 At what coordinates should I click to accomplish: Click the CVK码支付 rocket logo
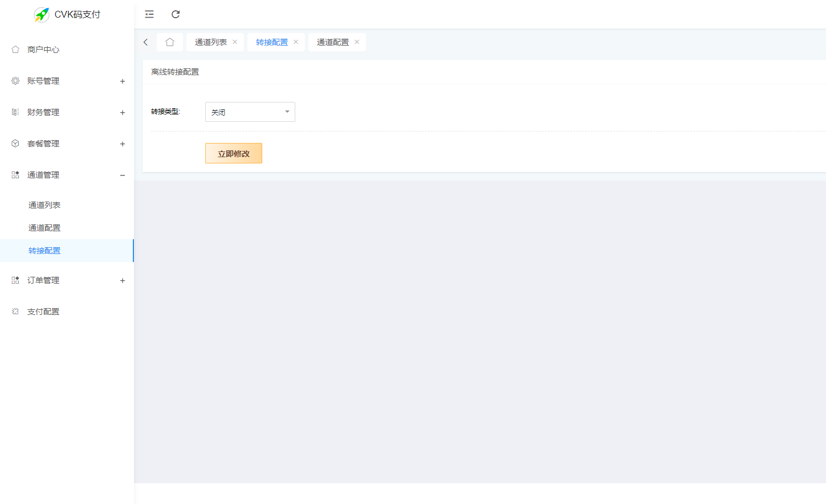tap(42, 14)
